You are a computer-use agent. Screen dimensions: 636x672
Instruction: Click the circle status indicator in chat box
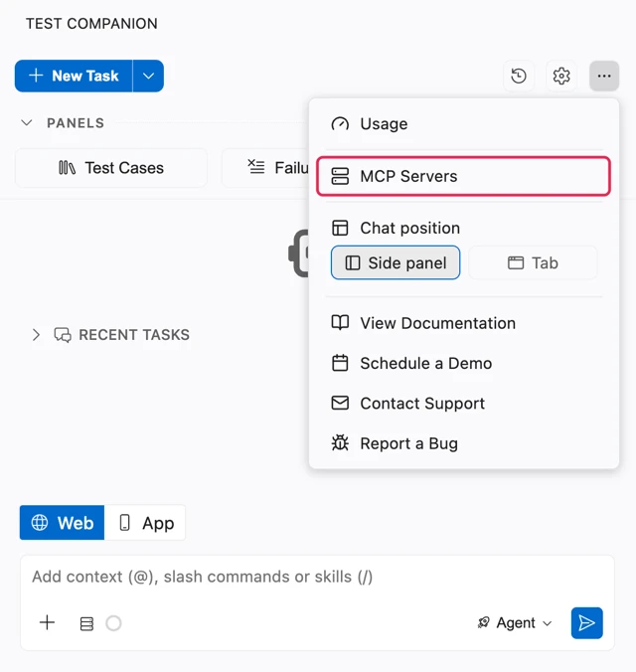(113, 623)
